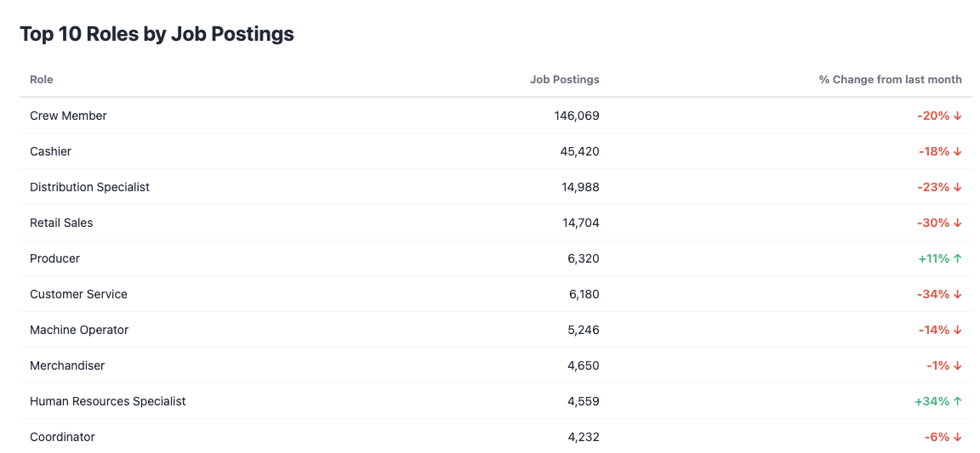
Task: Click the Customer Service role name
Action: coord(78,294)
